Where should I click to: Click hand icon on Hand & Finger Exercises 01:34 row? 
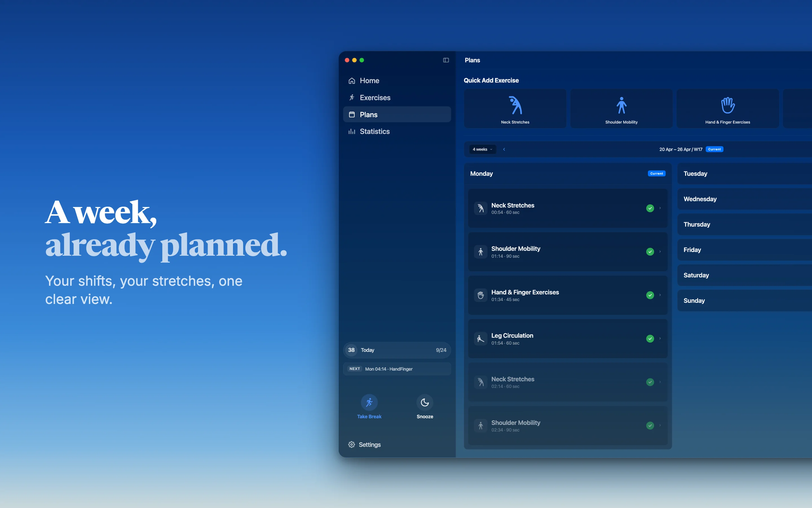click(480, 295)
